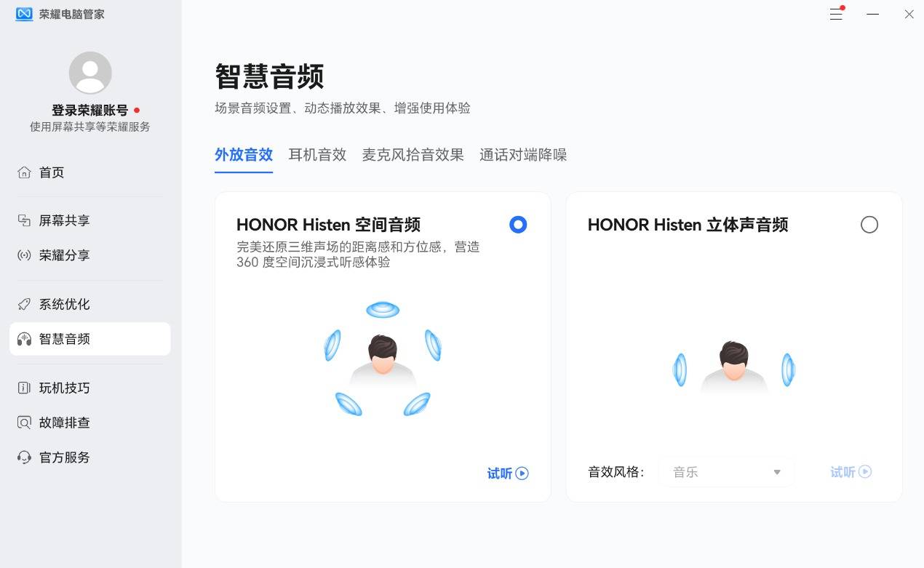The width and height of the screenshot is (924, 568).
Task: Expand the 音效风格 dropdown arrow
Action: click(x=777, y=472)
